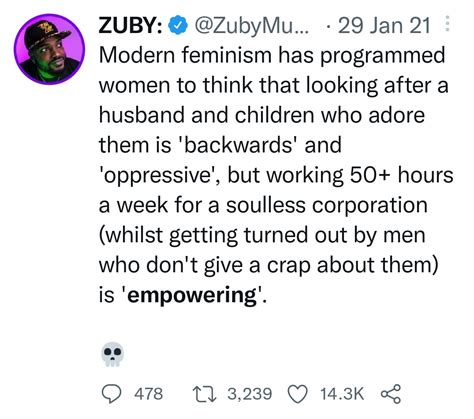Click the skull emoji below the tweet
This screenshot has height=419, width=474.
112,354
